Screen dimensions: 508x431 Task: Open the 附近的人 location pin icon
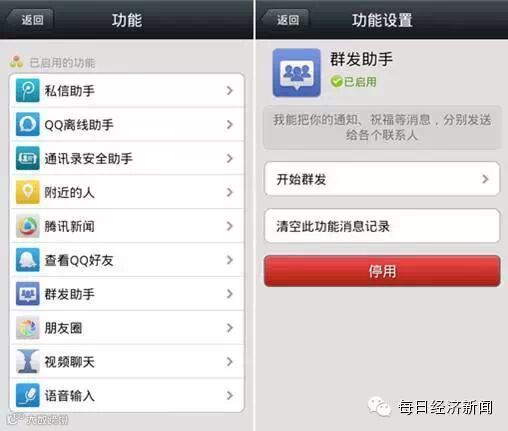(28, 192)
